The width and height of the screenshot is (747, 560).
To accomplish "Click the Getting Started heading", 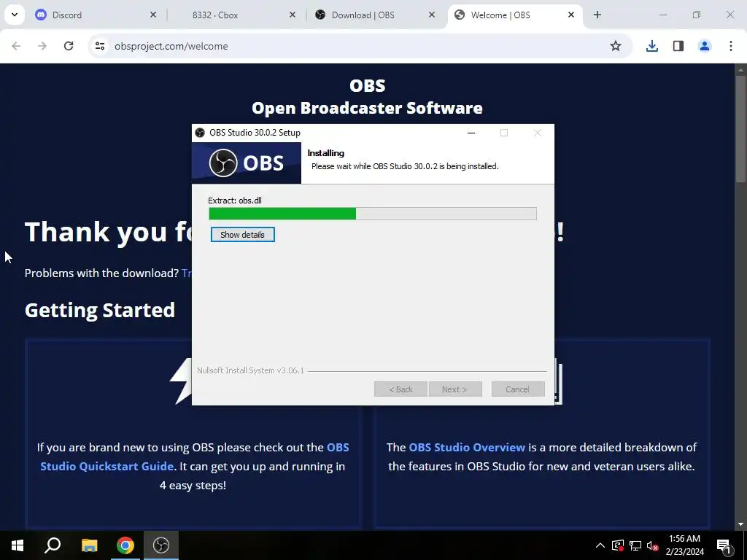I will tap(99, 310).
